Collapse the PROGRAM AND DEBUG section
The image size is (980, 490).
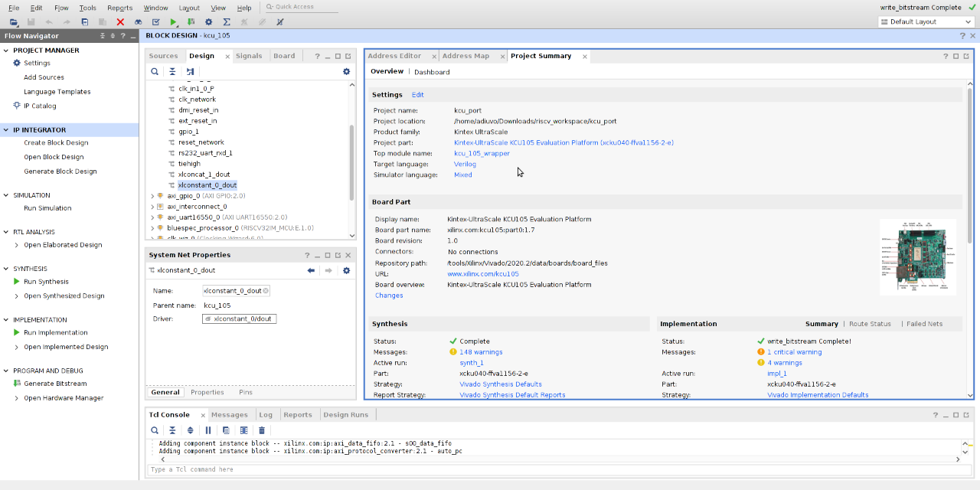[x=7, y=371]
